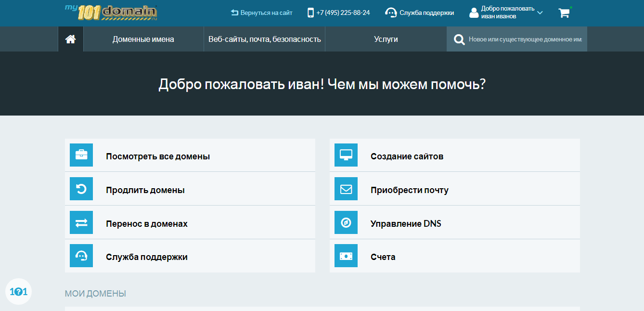The height and width of the screenshot is (311, 644).
Task: Open the Услуги menu
Action: pyautogui.click(x=386, y=39)
